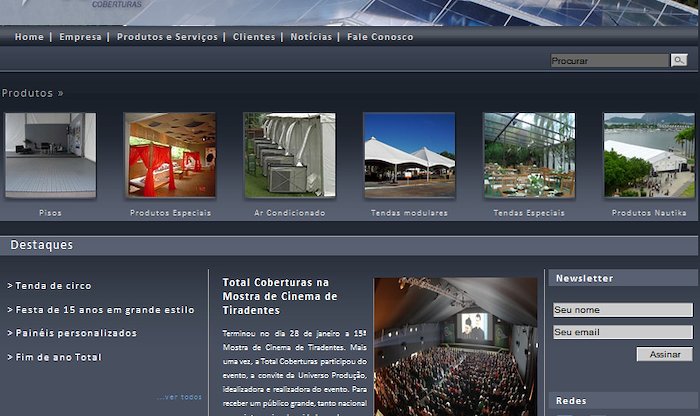Focus the Seu nome newsletter field
This screenshot has height=416, width=700.
coord(623,310)
